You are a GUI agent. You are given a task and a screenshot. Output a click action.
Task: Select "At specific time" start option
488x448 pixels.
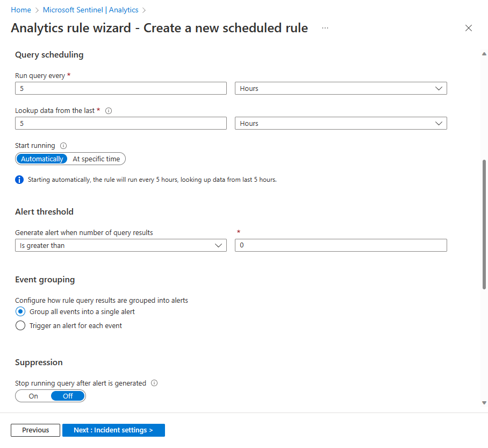pos(96,159)
